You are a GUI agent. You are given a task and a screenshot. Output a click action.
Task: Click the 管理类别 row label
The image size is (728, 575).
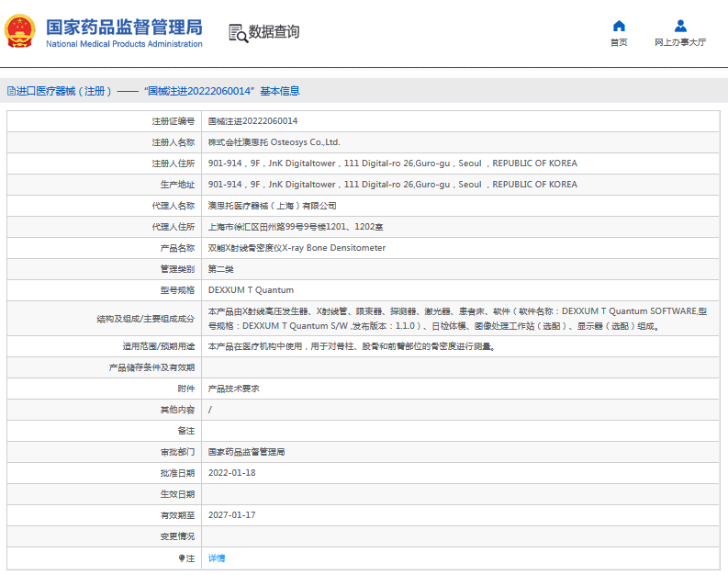coord(177,269)
